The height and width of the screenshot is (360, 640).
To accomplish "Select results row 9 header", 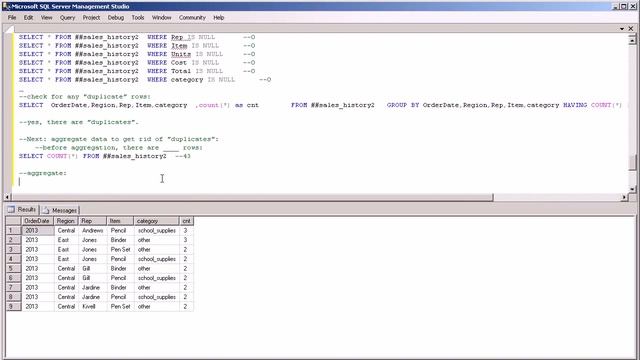I will pos(13,307).
